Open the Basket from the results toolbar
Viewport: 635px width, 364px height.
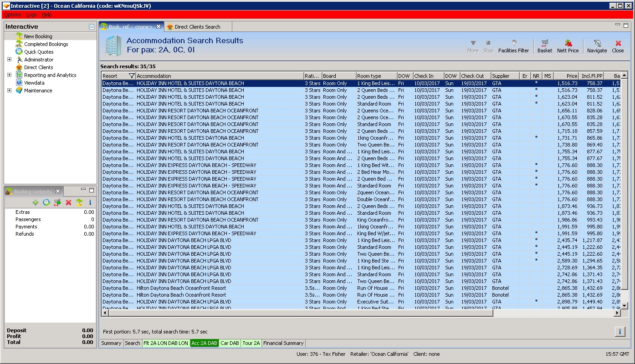[544, 46]
